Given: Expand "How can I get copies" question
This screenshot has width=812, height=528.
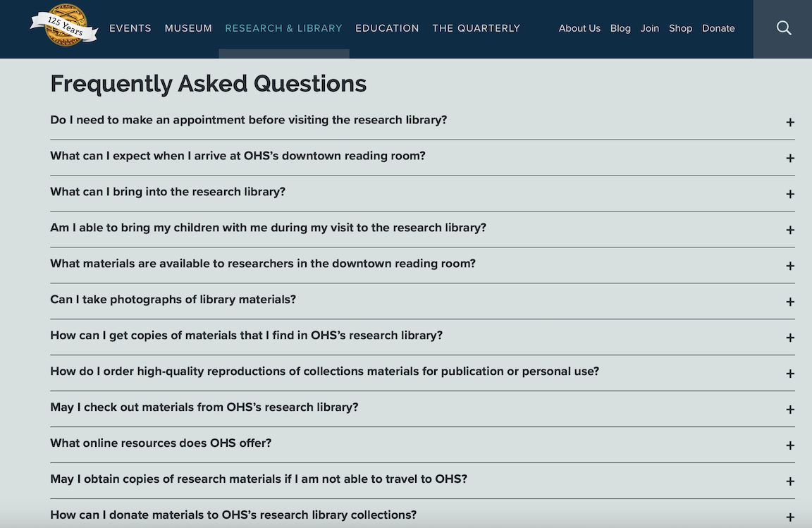Looking at the screenshot, I should pyautogui.click(x=246, y=336).
